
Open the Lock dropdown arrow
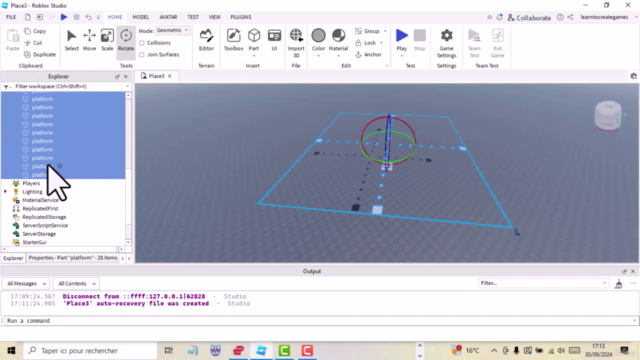coord(382,43)
